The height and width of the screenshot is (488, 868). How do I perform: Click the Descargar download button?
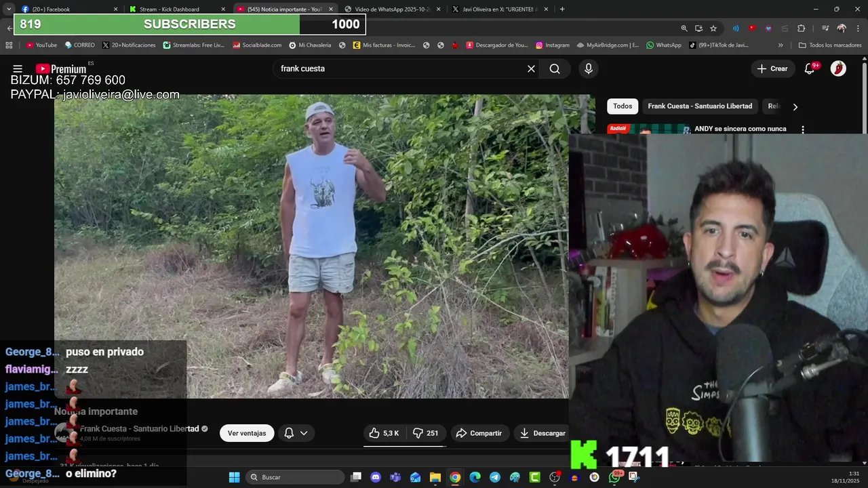[x=542, y=433]
